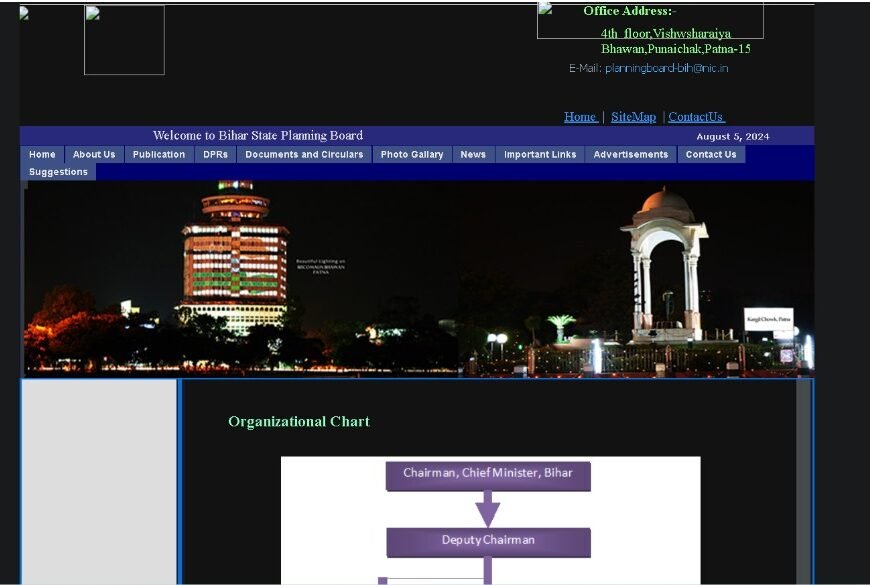This screenshot has width=870, height=585.
Task: Open Documents and Circulars section
Action: [304, 154]
